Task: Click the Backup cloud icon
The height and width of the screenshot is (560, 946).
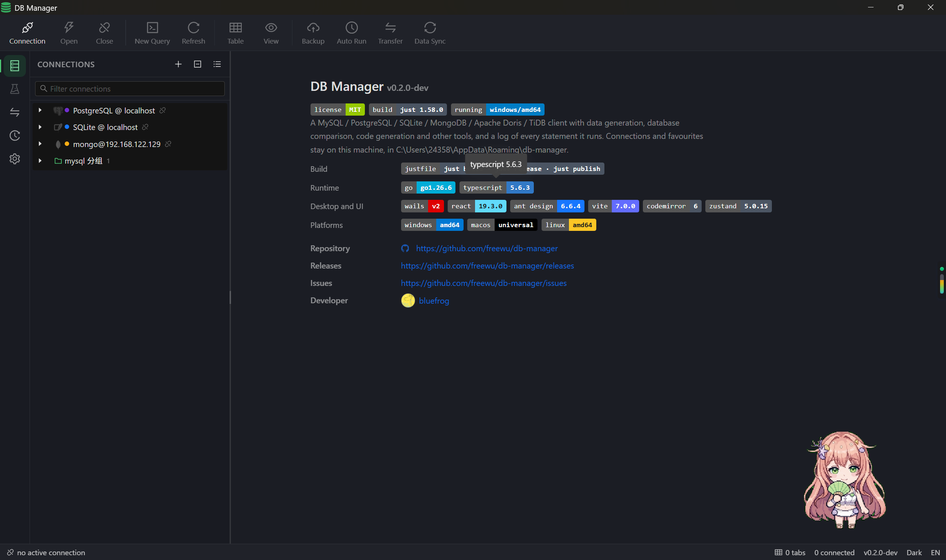Action: click(x=313, y=33)
